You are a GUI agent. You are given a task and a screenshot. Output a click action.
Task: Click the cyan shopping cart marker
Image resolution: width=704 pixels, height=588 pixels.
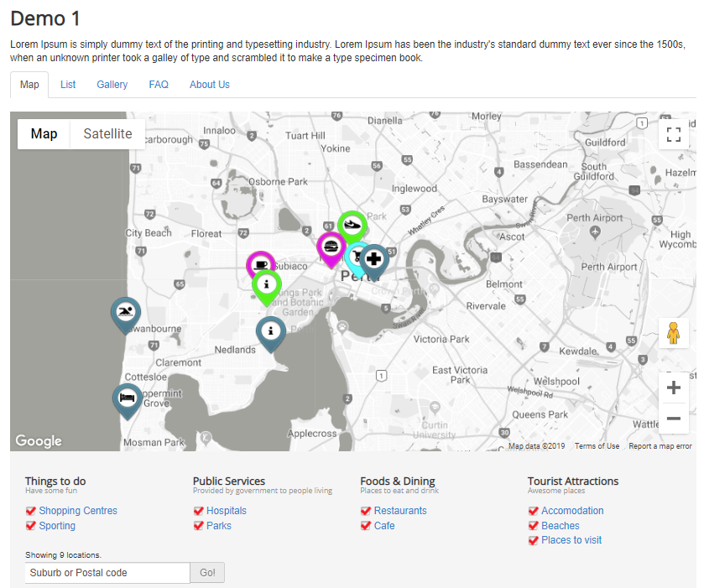click(x=356, y=260)
